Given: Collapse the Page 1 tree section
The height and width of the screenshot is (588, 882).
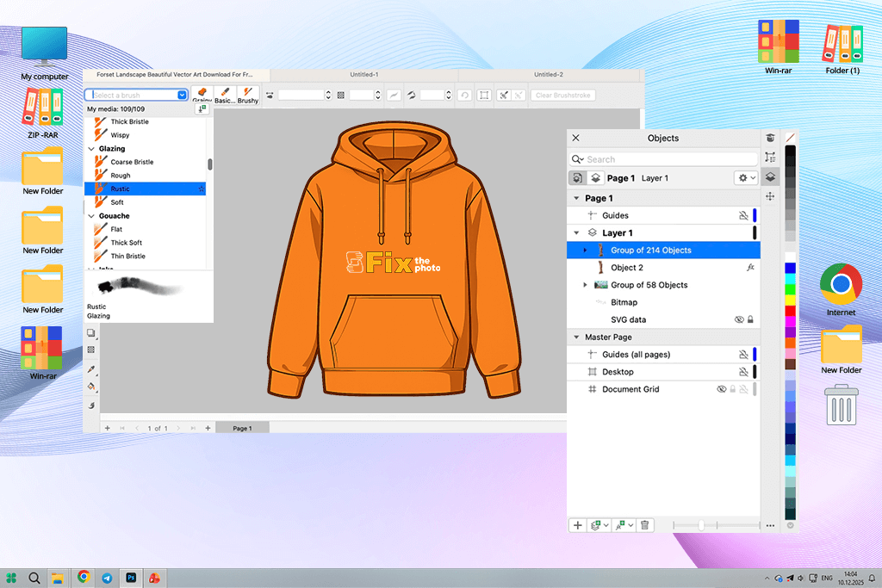Looking at the screenshot, I should (x=576, y=198).
